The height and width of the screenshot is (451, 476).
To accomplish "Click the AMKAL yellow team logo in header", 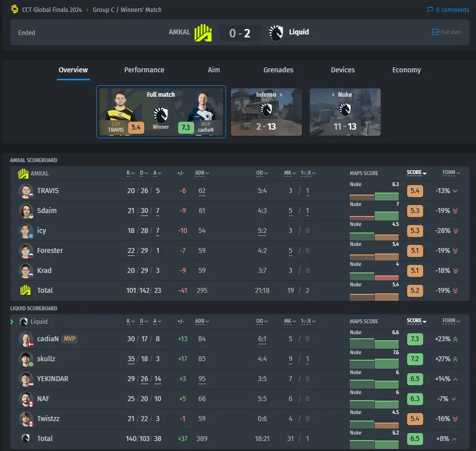I will coord(203,32).
